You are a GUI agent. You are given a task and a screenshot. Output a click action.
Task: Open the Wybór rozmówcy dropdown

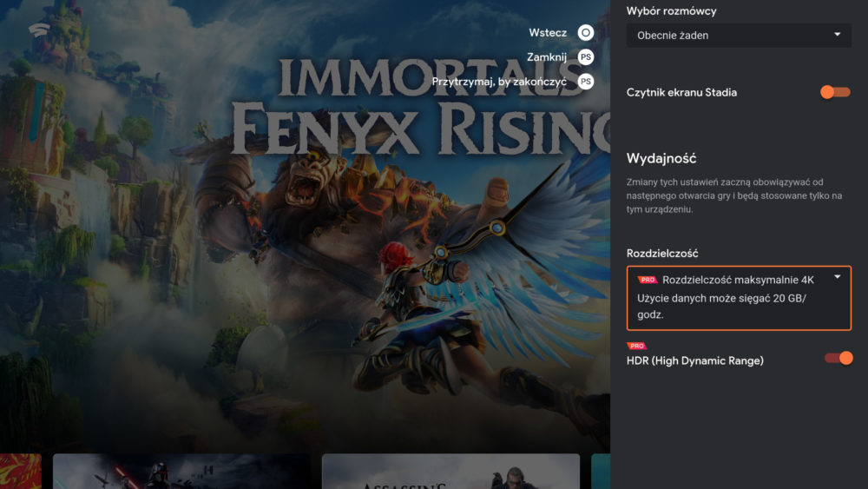(739, 36)
